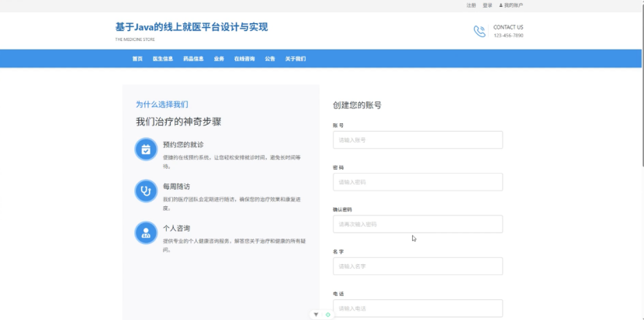Open the 登录 link in top bar
Screen dimensions: 644x320
(487, 5)
